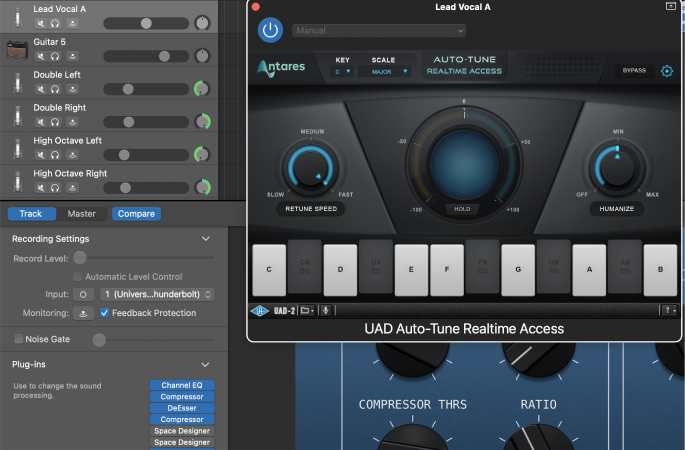This screenshot has width=685, height=450.
Task: Toggle the BYPASS button in Auto-Tune
Action: pyautogui.click(x=634, y=70)
